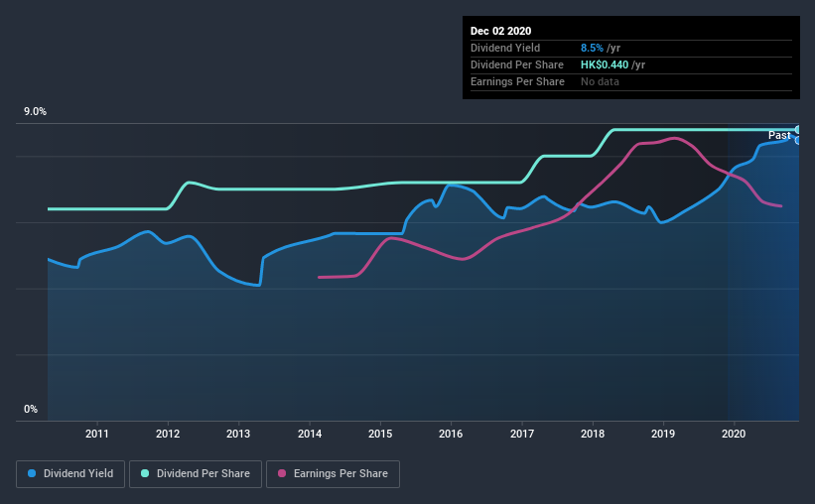Viewport: 815px width, 504px height.
Task: Click the blue endpoint marker of Dividend Yield line
Action: 798,140
